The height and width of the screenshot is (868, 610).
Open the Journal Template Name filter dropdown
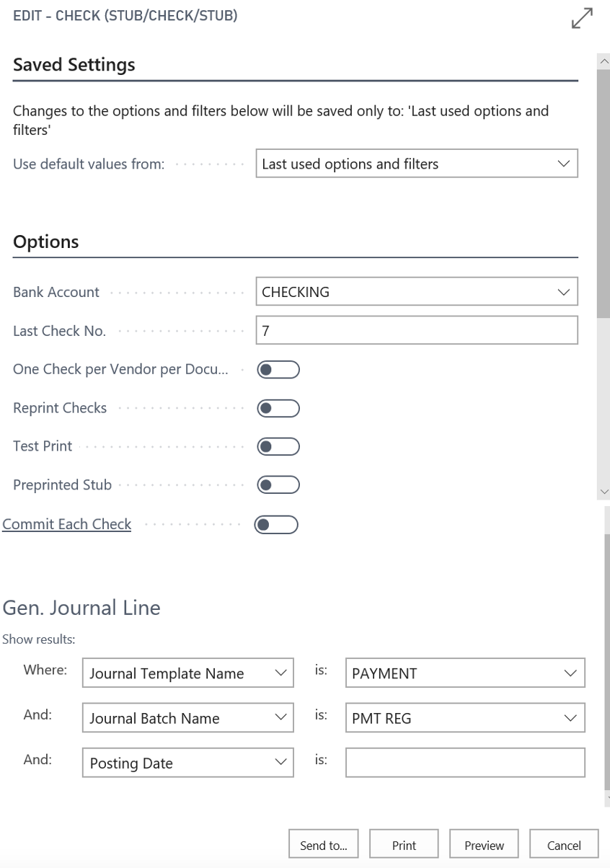[x=282, y=673]
